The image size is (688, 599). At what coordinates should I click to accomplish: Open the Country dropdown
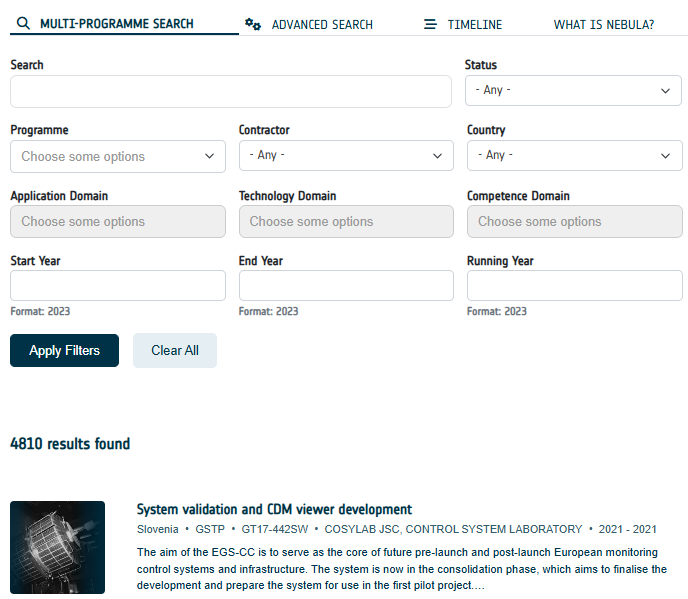coord(574,155)
